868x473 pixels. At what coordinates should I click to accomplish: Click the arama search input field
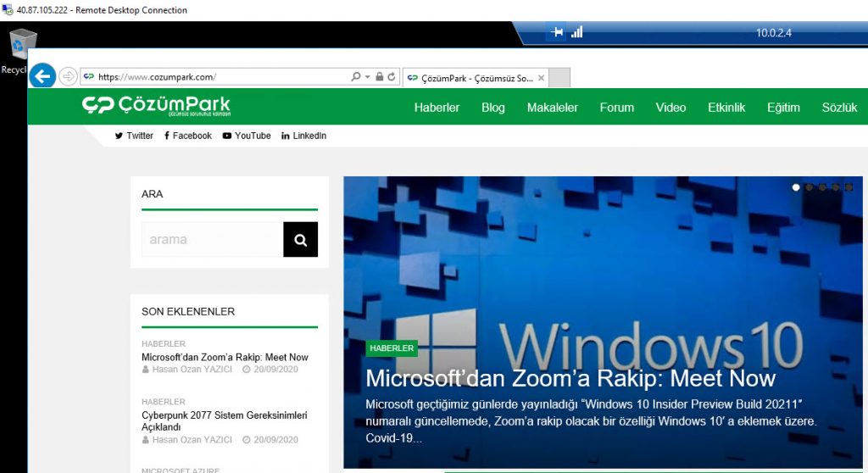click(213, 239)
